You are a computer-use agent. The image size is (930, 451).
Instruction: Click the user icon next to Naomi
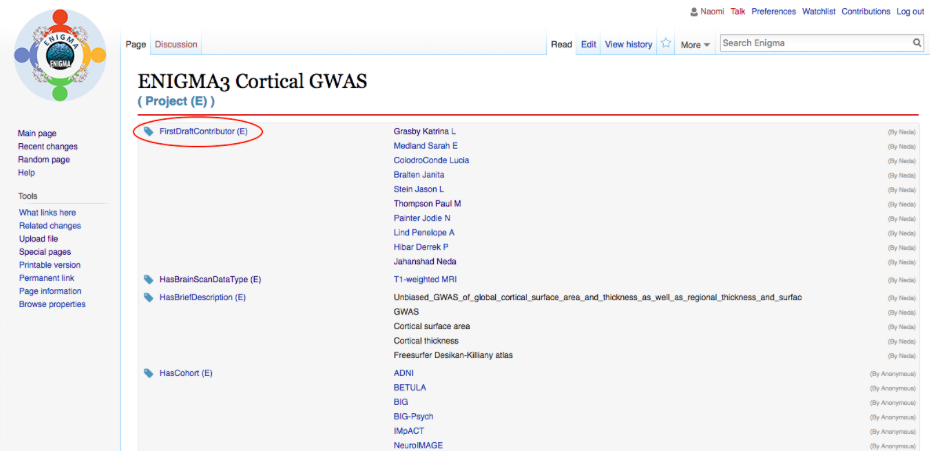695,12
